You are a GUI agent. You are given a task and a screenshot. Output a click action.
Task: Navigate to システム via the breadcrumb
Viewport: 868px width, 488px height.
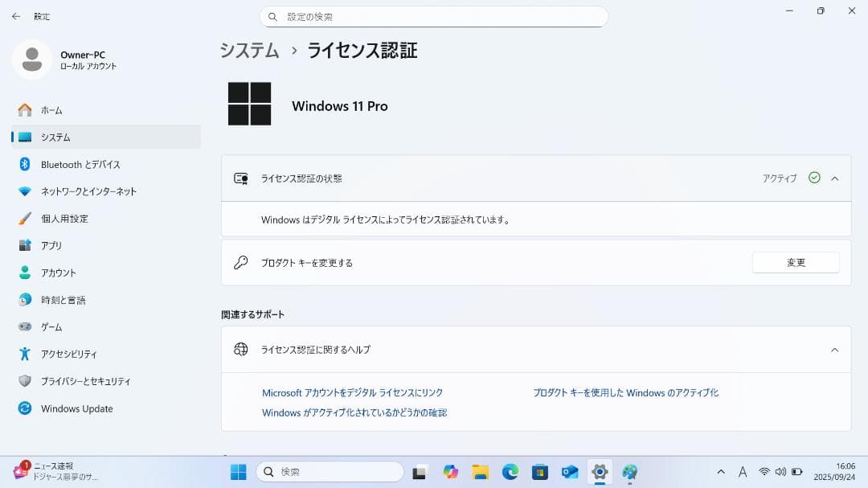pos(248,50)
